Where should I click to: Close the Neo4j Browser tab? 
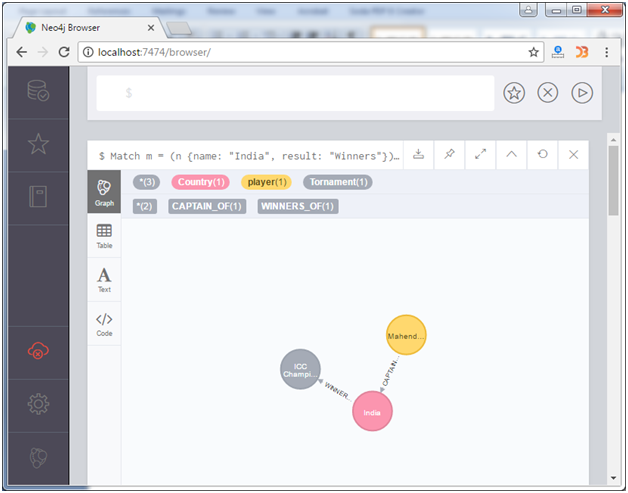[151, 28]
